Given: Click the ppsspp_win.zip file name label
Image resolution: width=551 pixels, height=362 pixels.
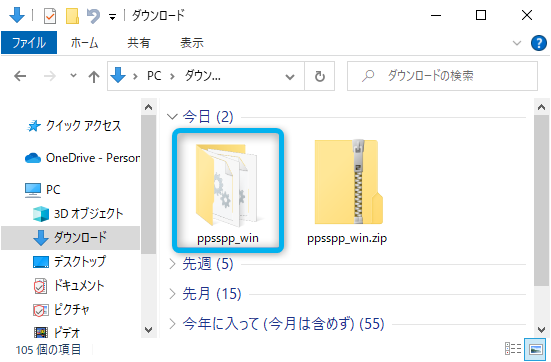Looking at the screenshot, I should tap(347, 238).
